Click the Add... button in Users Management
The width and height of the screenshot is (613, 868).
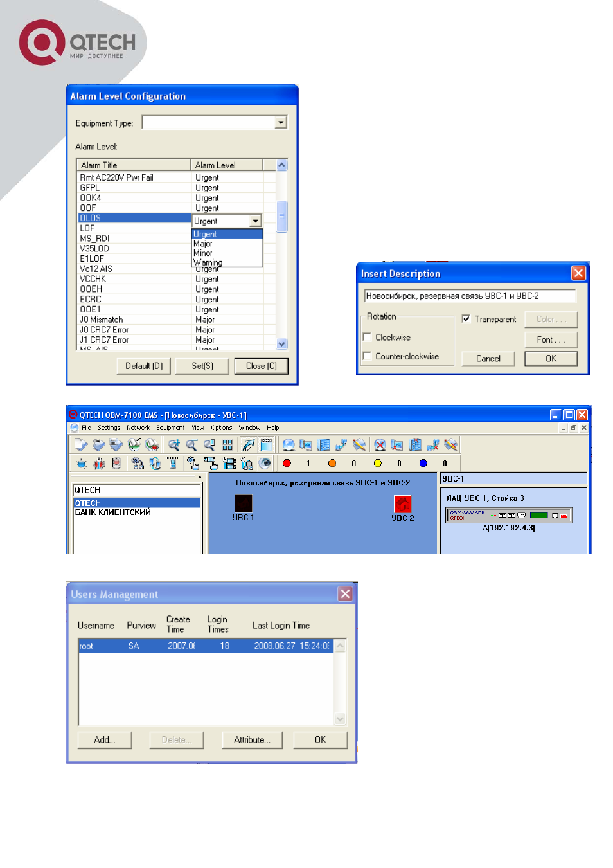coord(105,740)
